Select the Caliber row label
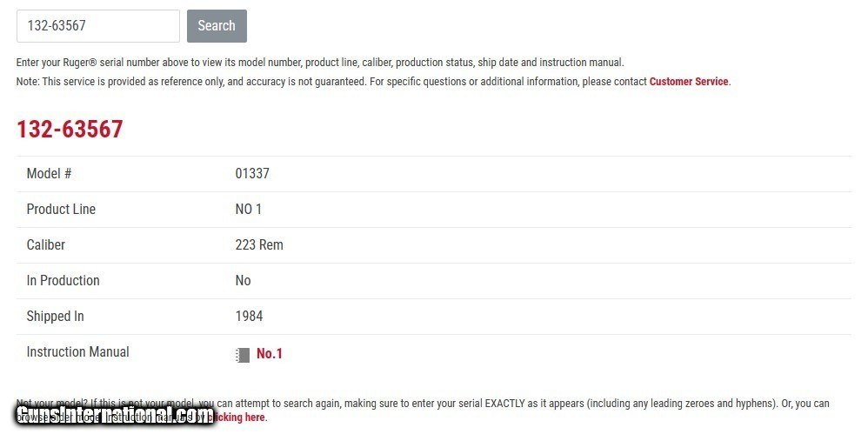Screen dimensions: 868x441 pos(46,245)
